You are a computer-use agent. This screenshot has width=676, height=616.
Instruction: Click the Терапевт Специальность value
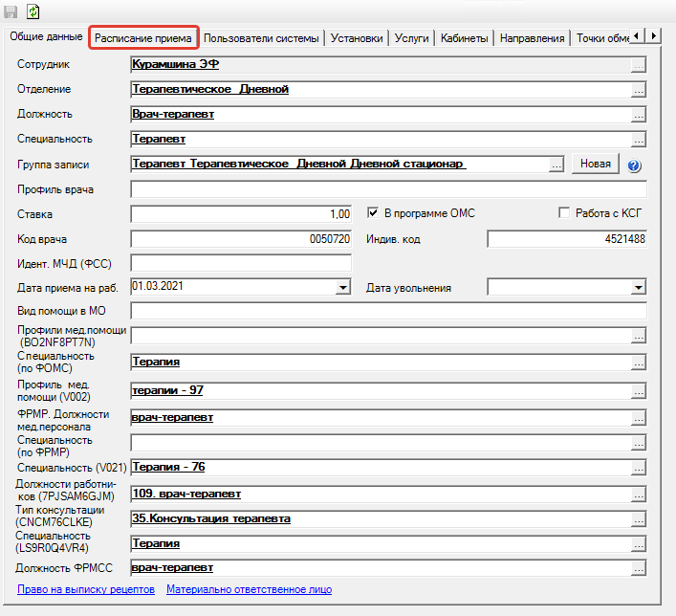159,140
